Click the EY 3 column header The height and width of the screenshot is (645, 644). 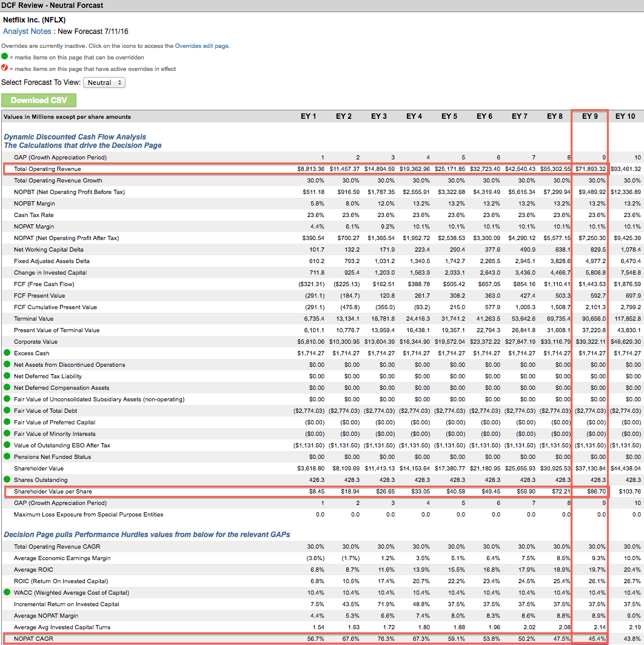point(378,116)
